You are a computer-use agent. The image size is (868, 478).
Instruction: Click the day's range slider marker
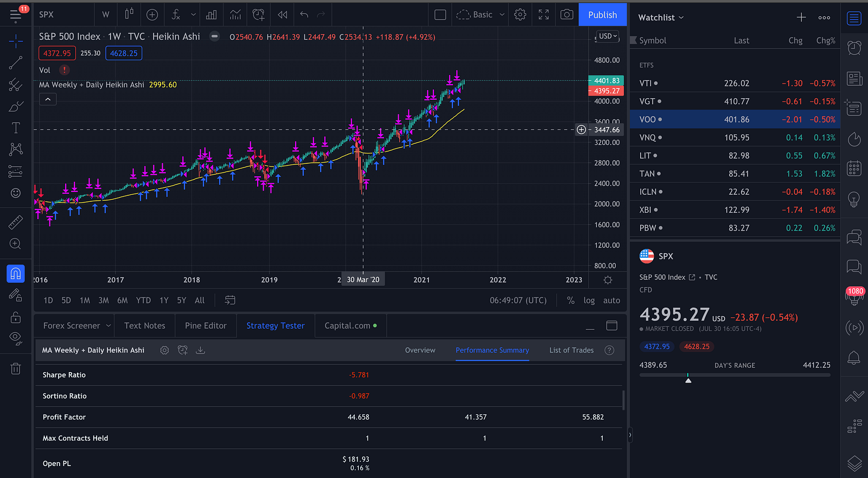[688, 379]
